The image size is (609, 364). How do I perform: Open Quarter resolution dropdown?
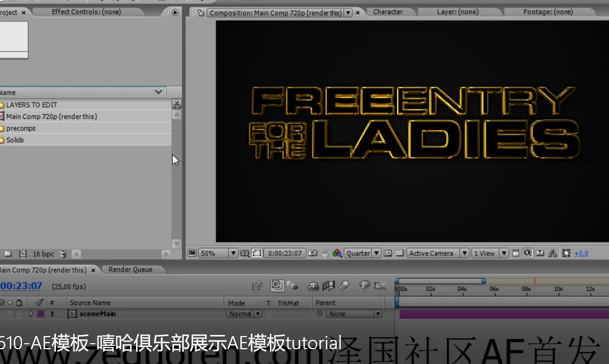tap(362, 253)
